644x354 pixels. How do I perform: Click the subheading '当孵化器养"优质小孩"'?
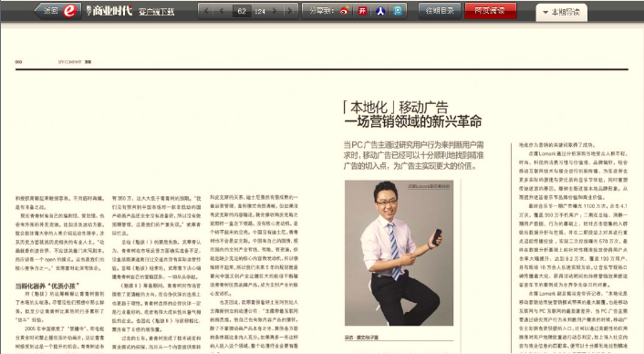coord(47,286)
